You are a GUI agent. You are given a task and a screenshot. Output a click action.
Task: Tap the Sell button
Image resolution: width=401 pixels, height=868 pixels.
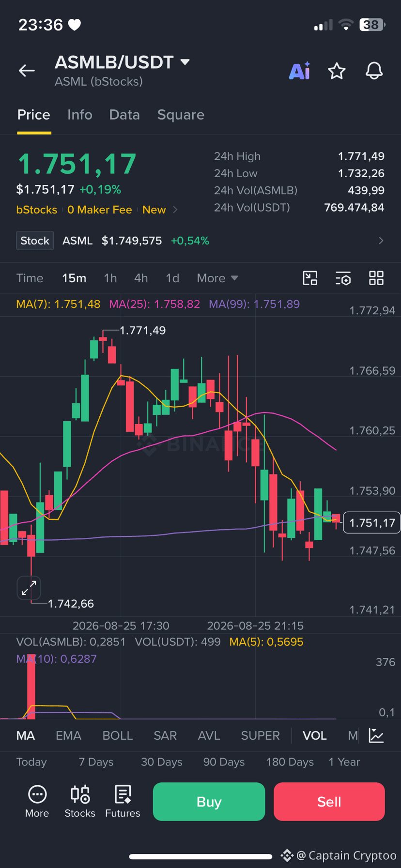[x=329, y=802]
